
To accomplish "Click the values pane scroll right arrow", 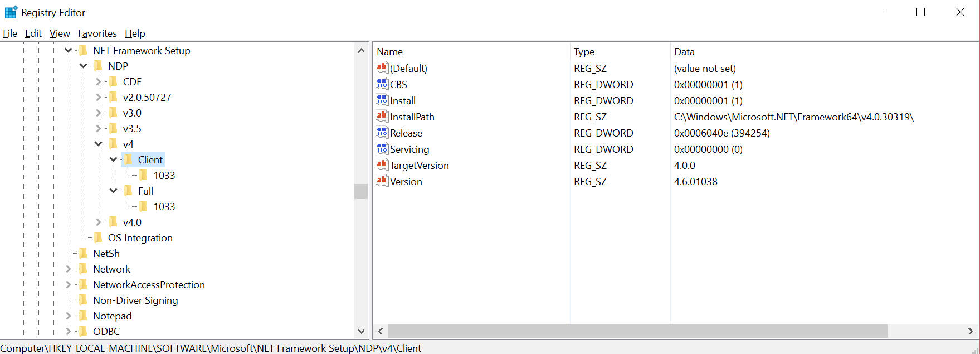I will pos(971,331).
